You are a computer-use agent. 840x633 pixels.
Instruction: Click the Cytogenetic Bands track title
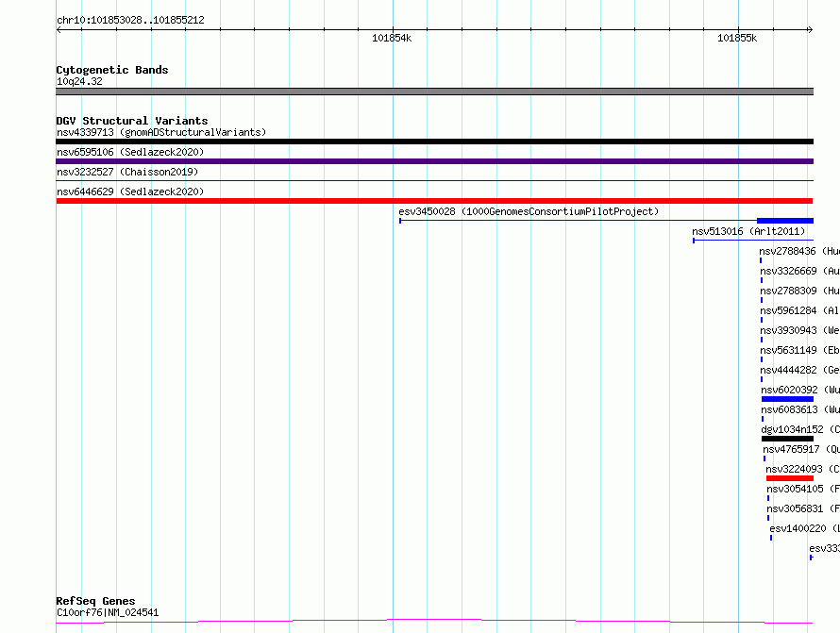112,70
